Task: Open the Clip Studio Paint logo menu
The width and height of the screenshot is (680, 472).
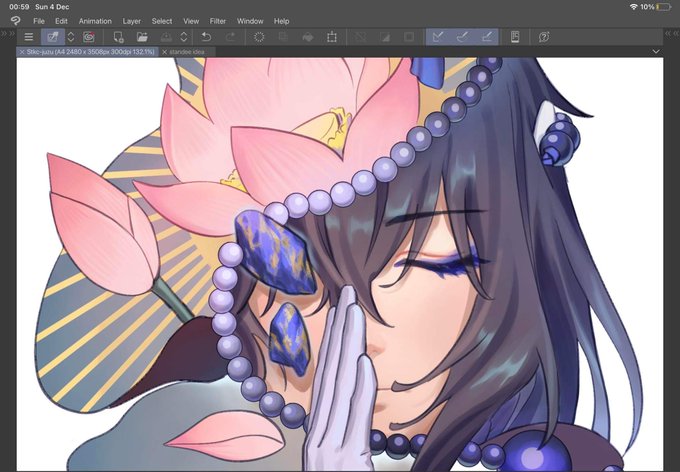Action: tap(15, 21)
